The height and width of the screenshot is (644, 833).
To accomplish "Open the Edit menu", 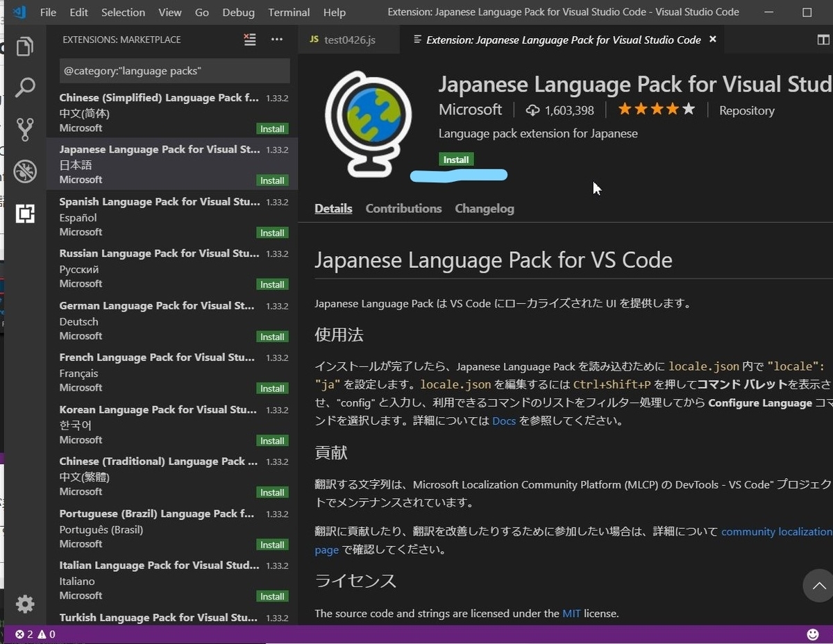I will (x=79, y=12).
